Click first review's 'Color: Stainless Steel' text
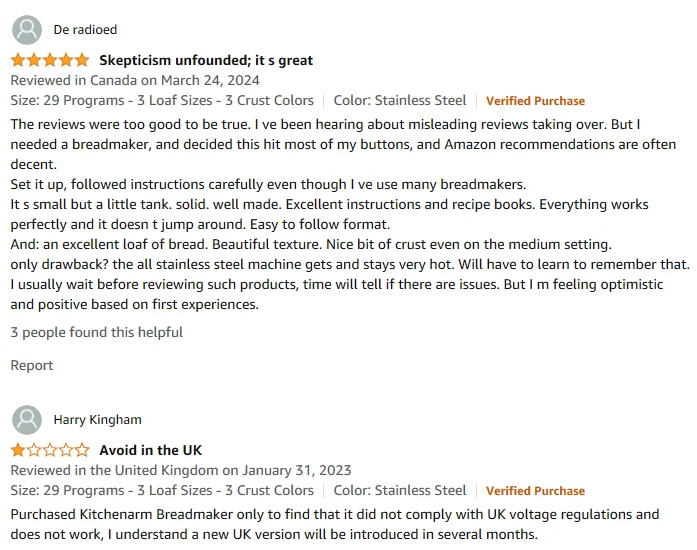 399,100
